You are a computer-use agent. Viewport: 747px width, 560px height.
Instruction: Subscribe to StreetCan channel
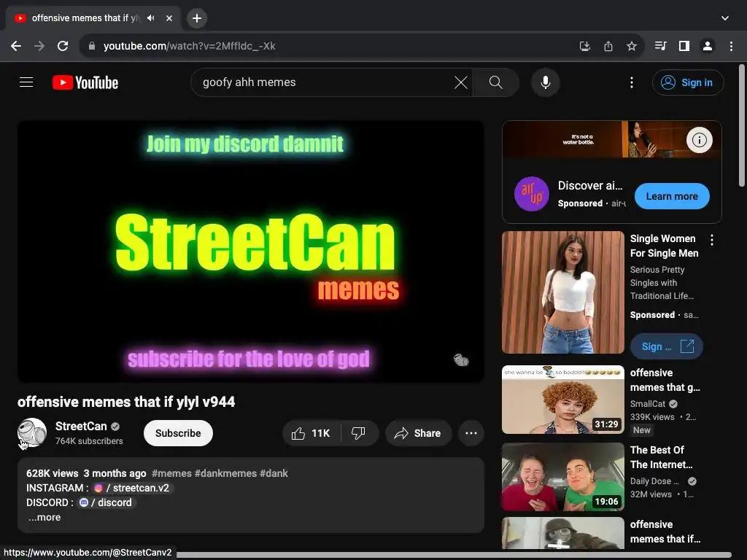point(178,433)
